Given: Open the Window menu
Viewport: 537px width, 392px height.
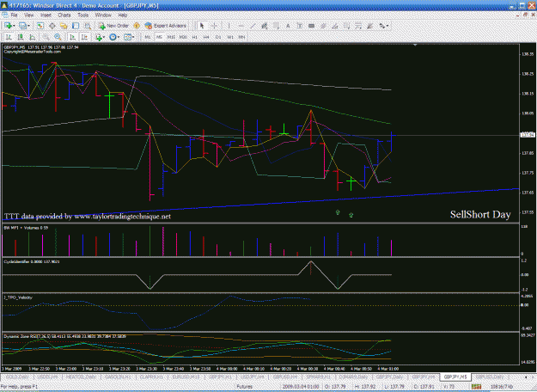Looking at the screenshot, I should pyautogui.click(x=103, y=15).
